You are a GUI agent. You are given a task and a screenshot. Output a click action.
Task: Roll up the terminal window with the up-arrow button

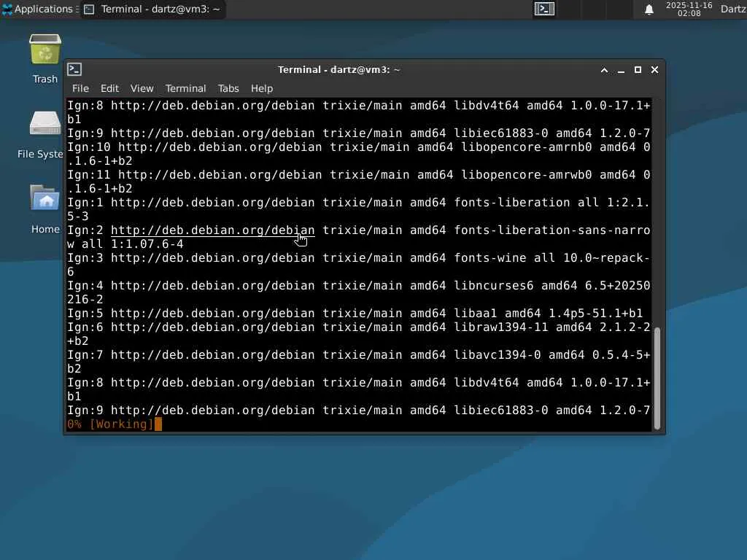(x=604, y=70)
